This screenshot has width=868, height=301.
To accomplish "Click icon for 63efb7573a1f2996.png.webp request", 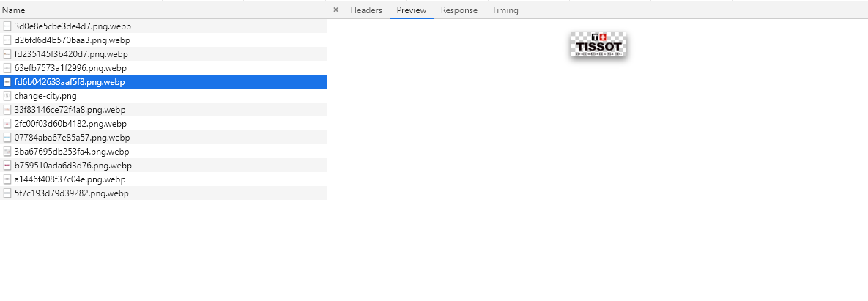I will tap(7, 68).
